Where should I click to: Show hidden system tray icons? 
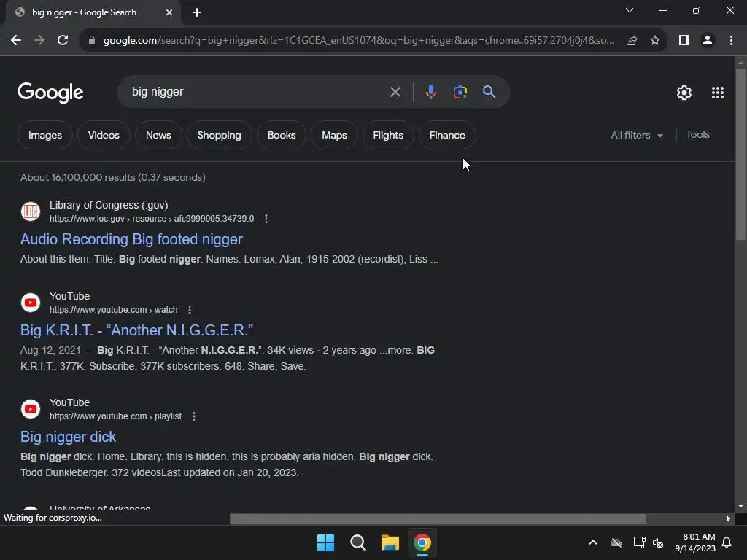click(x=593, y=542)
